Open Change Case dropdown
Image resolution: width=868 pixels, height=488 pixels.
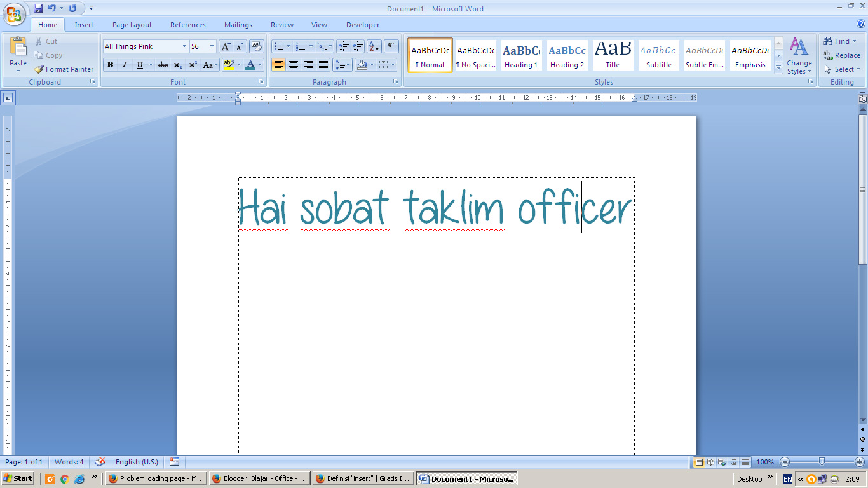(x=210, y=65)
